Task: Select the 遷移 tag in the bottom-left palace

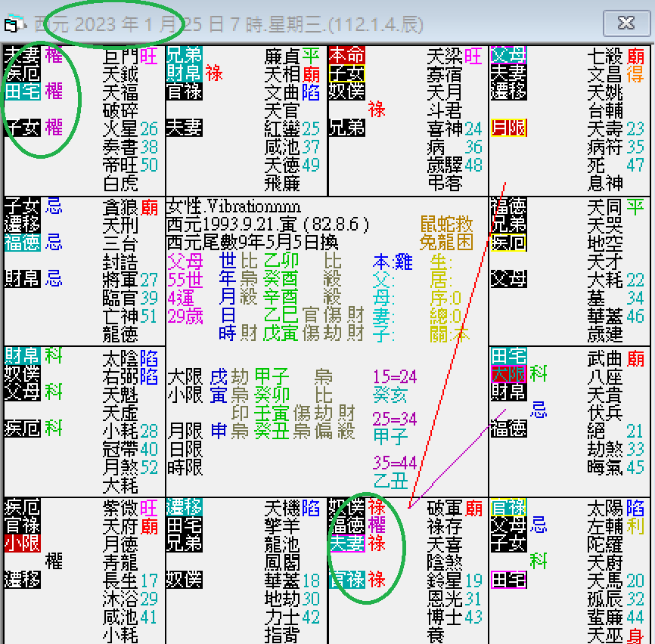Action: coord(23,579)
